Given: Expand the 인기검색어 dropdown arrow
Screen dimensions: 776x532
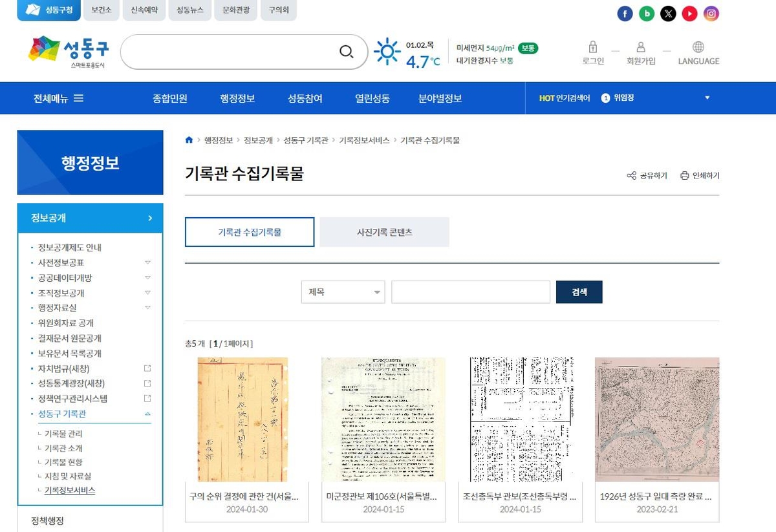Looking at the screenshot, I should coord(707,98).
